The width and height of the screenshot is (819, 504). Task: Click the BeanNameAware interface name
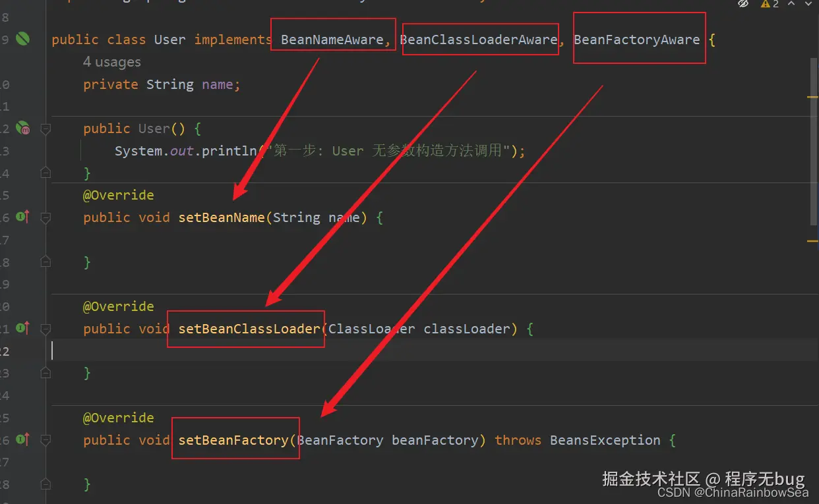[332, 40]
